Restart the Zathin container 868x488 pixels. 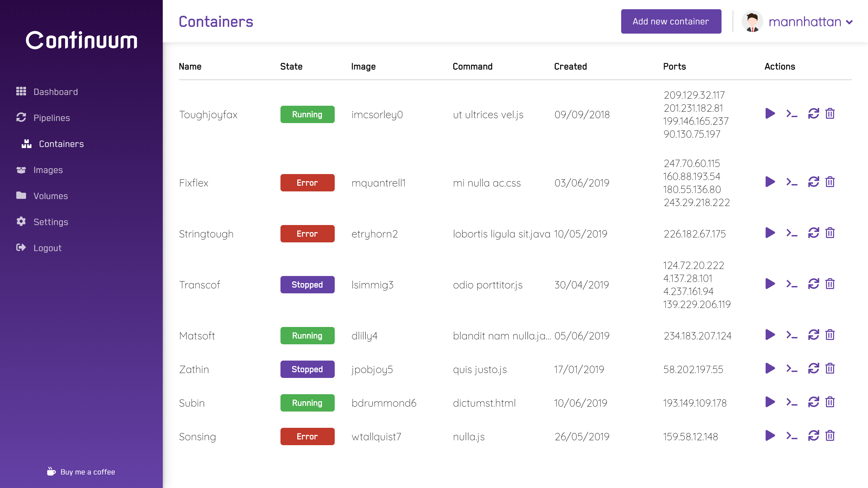(813, 368)
